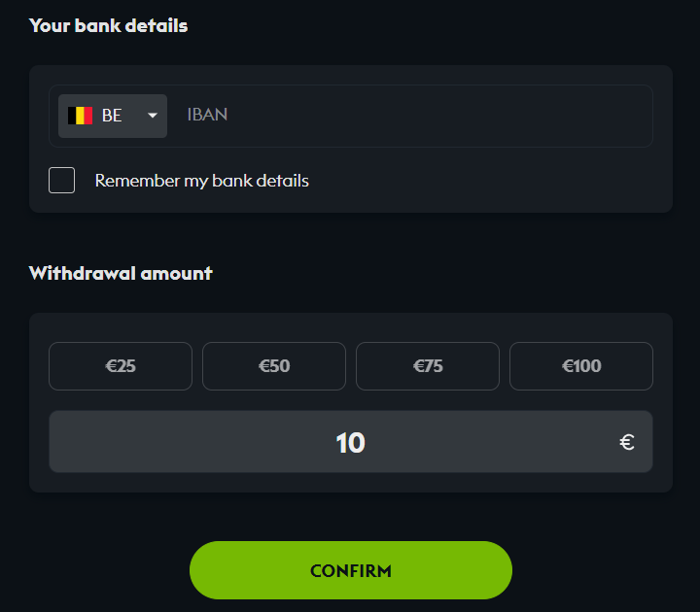The width and height of the screenshot is (700, 612).
Task: Focus the IBAN input field
Action: click(408, 116)
